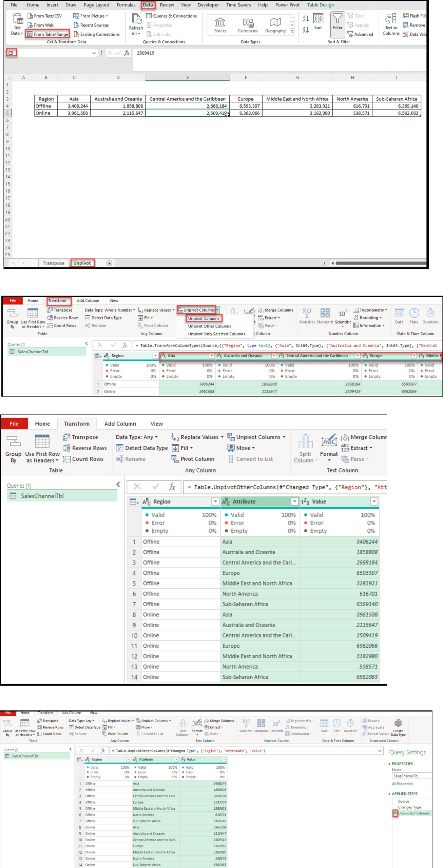Click the Excel horizontal scrollbar

(x=381, y=263)
